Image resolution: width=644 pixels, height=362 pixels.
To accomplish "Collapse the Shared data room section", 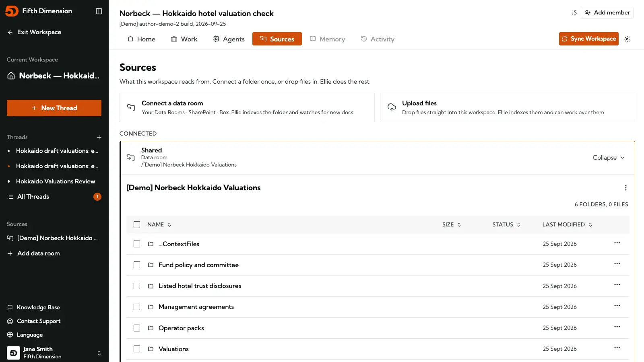I will [x=609, y=158].
